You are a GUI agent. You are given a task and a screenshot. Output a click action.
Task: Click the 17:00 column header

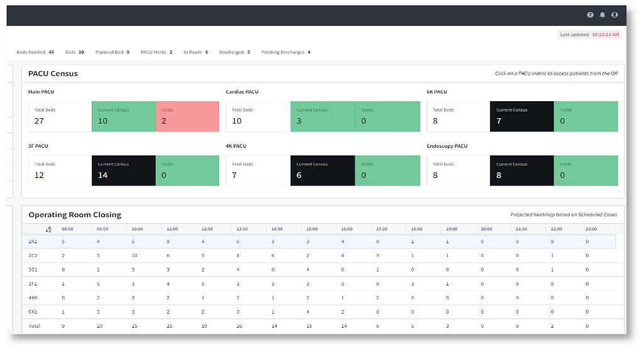click(x=382, y=229)
